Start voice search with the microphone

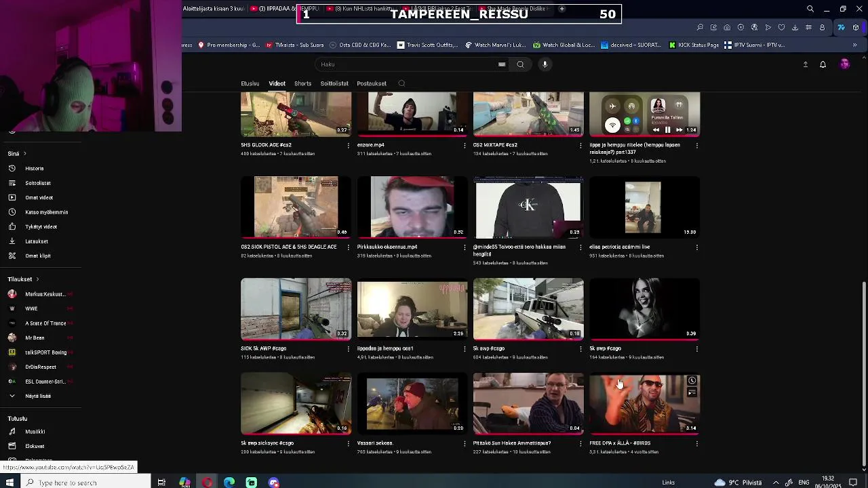pyautogui.click(x=545, y=64)
